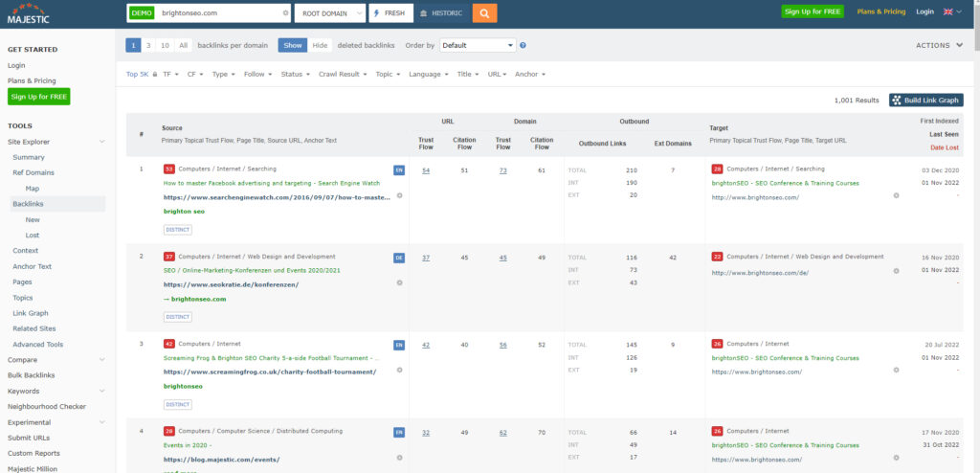Expand the Keywords sidebar section
The width and height of the screenshot is (980, 473).
coord(102,391)
